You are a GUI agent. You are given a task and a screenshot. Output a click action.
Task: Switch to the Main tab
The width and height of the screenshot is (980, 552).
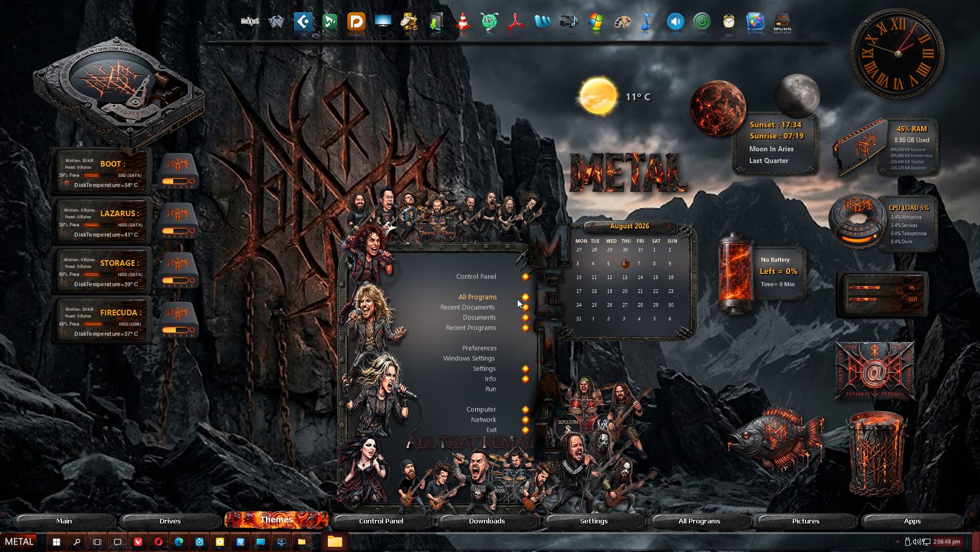(64, 521)
